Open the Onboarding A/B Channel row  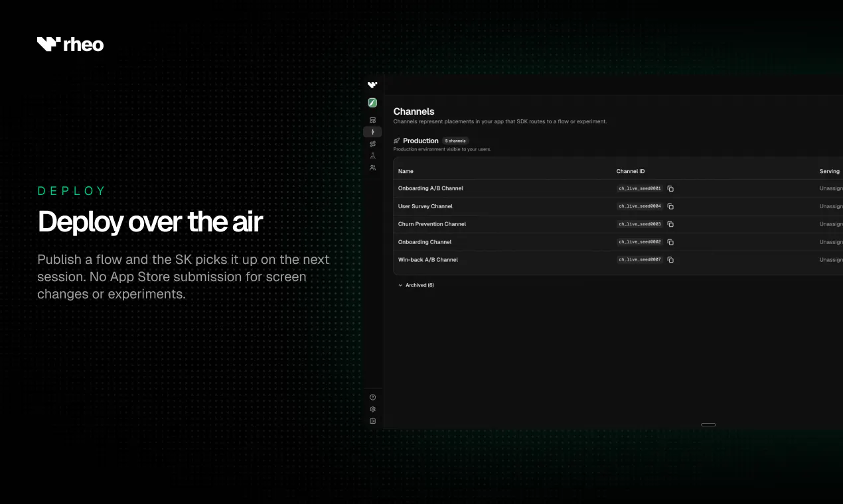(618, 188)
